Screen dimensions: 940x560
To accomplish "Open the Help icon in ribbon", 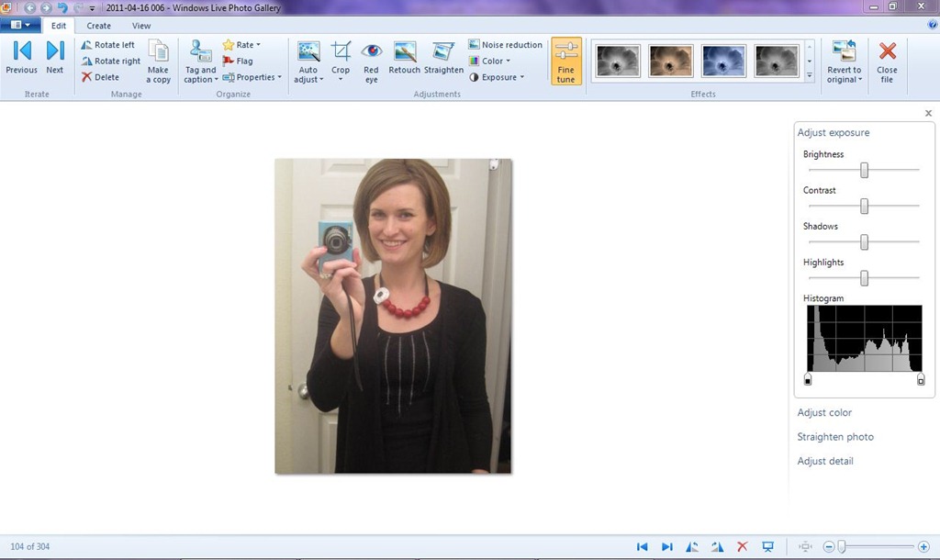I will [x=933, y=25].
